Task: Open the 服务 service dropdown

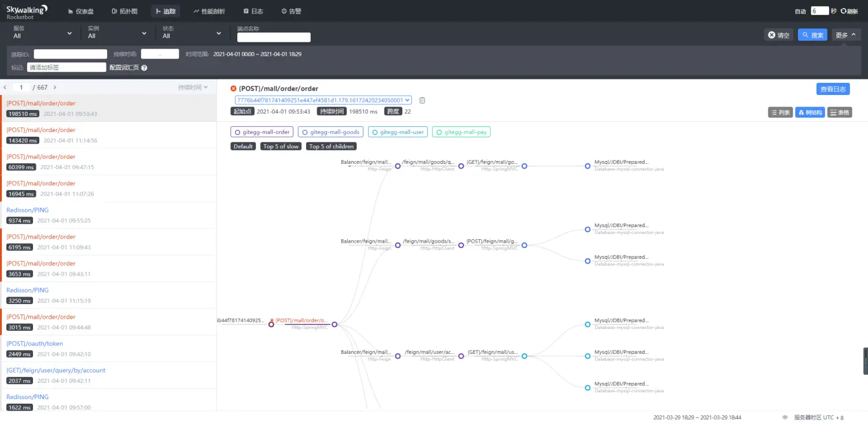Action: (x=43, y=32)
